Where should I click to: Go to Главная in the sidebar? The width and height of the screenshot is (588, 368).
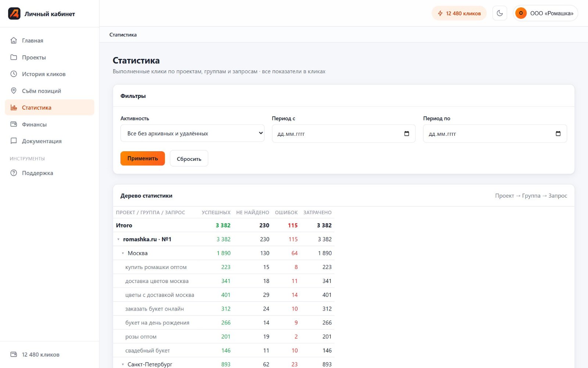coord(50,40)
